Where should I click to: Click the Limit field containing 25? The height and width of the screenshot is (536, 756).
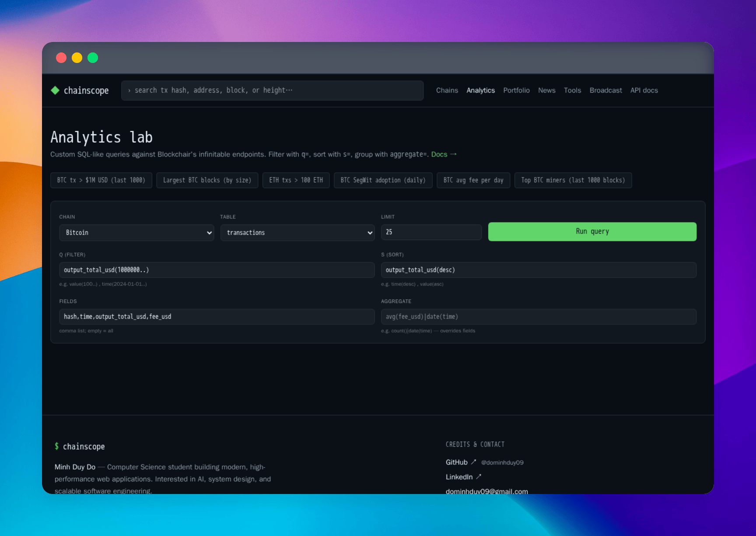[431, 232]
